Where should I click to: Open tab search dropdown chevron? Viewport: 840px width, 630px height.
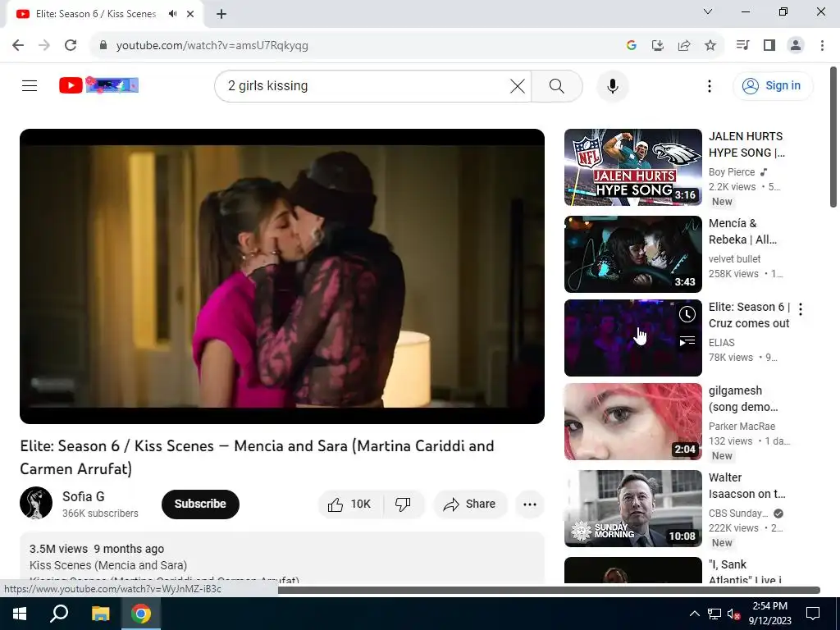pyautogui.click(x=708, y=11)
